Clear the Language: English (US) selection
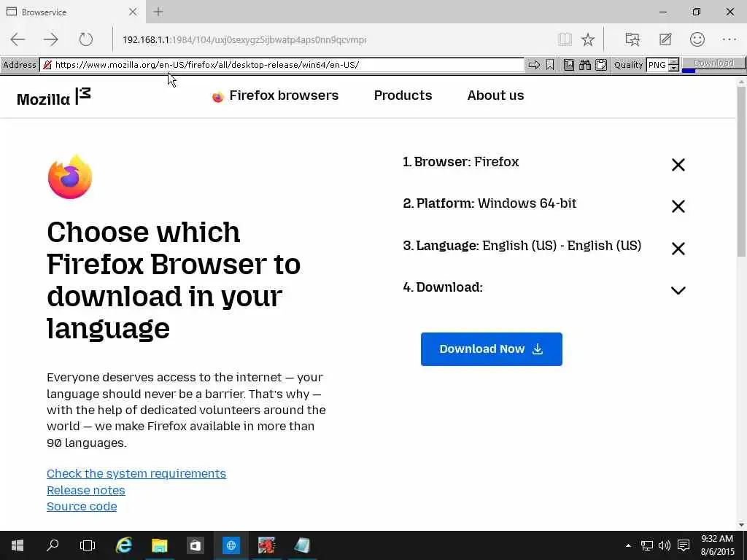The image size is (747, 560). [x=678, y=248]
